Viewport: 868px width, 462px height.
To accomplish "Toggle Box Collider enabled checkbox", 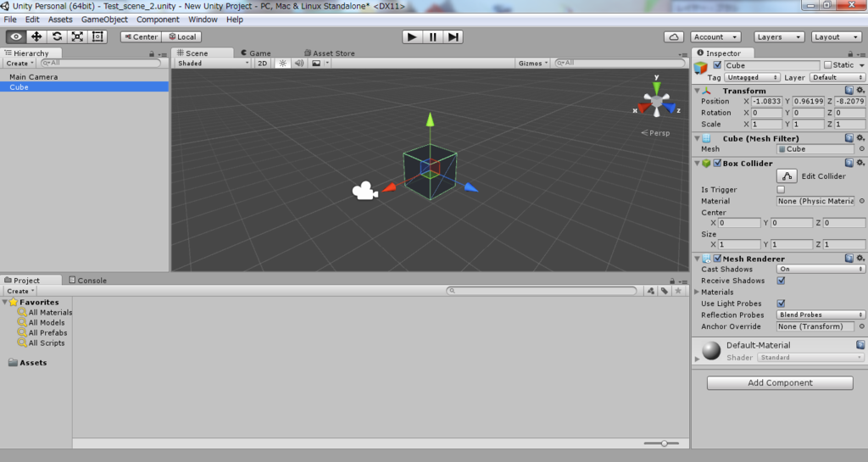I will (x=717, y=163).
